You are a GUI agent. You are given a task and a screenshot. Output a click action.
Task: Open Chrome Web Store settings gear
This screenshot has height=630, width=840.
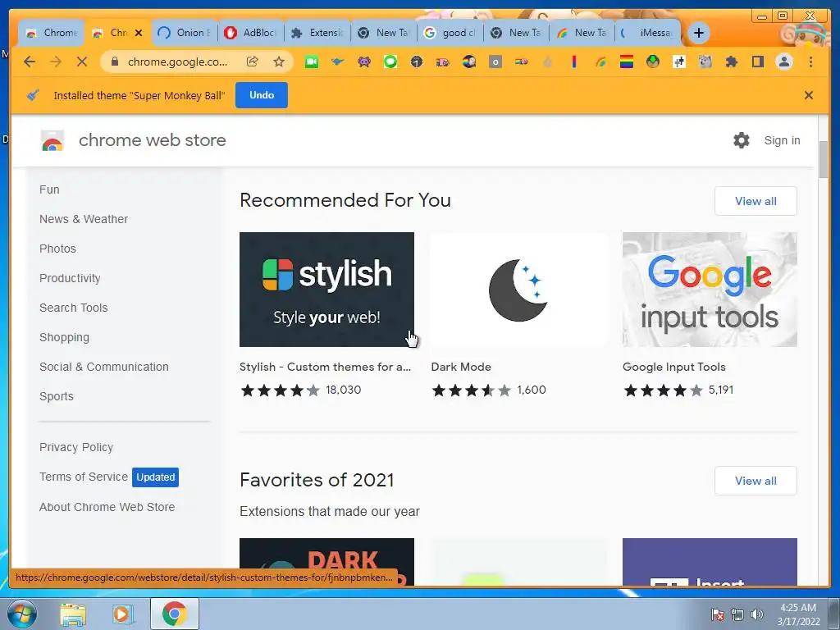coord(742,140)
